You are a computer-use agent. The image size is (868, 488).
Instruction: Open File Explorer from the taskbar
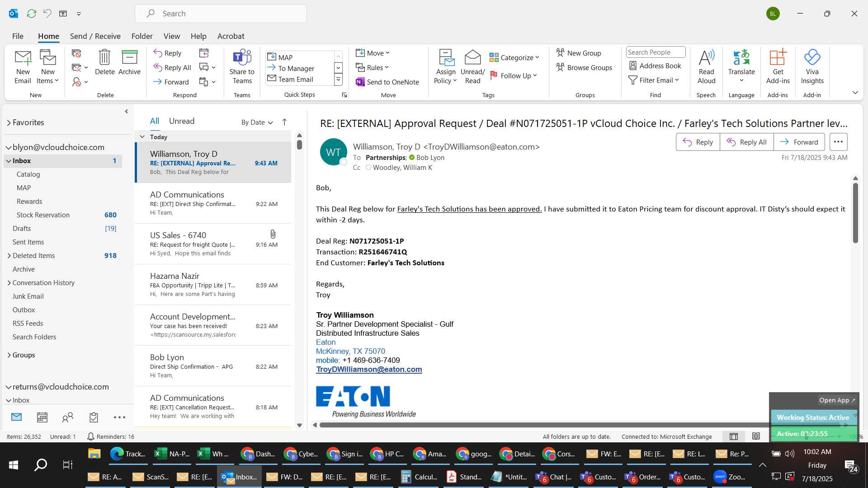(94, 454)
